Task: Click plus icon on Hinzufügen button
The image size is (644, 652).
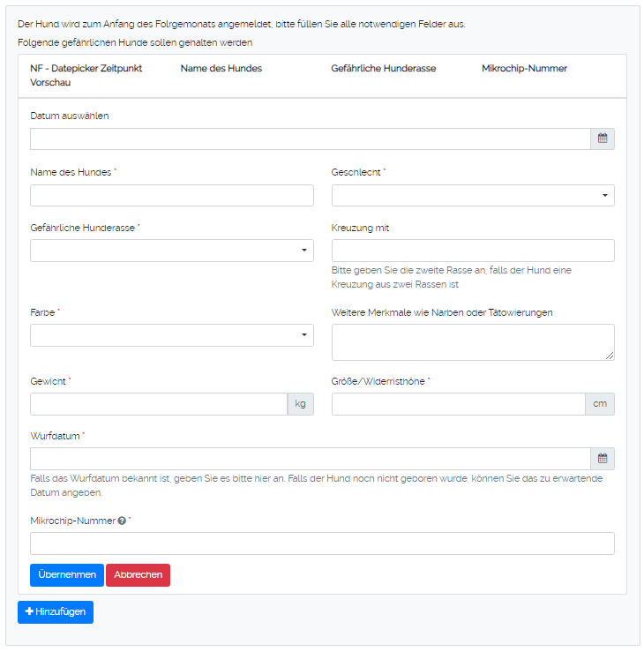Action: [x=30, y=611]
